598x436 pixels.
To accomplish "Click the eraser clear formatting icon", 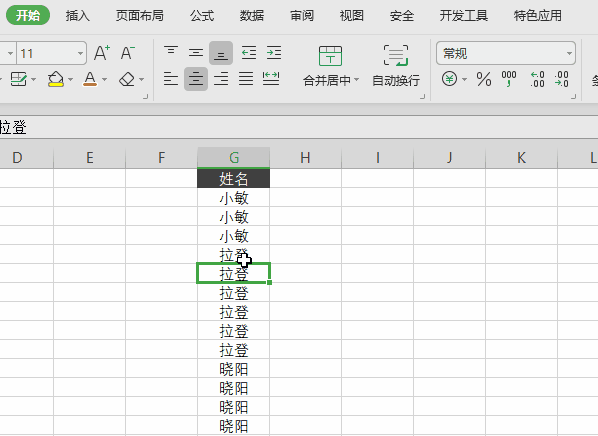I will point(127,79).
